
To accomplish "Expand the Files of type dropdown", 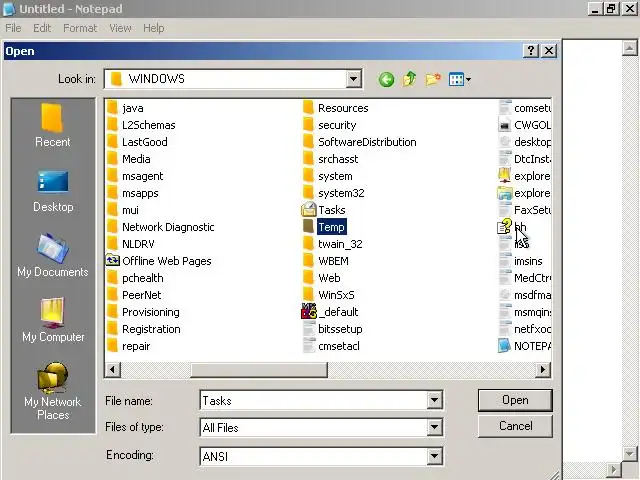I will [x=434, y=427].
